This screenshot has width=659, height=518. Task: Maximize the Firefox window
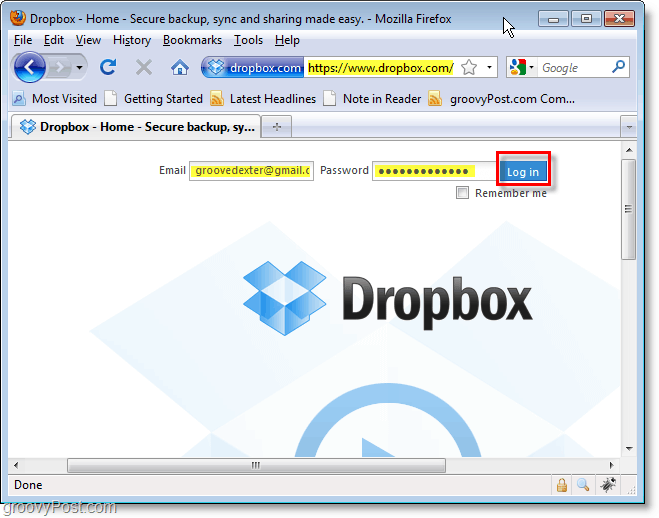point(586,19)
